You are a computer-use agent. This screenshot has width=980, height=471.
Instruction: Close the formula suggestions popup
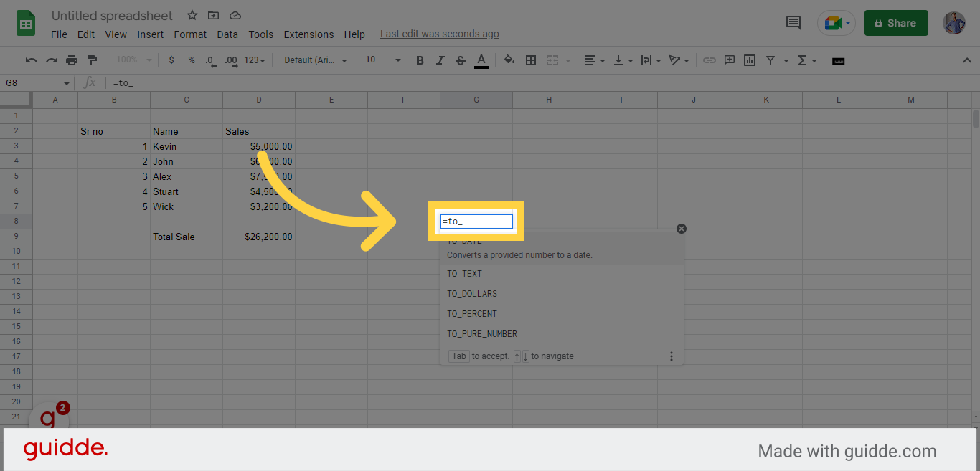tap(682, 229)
